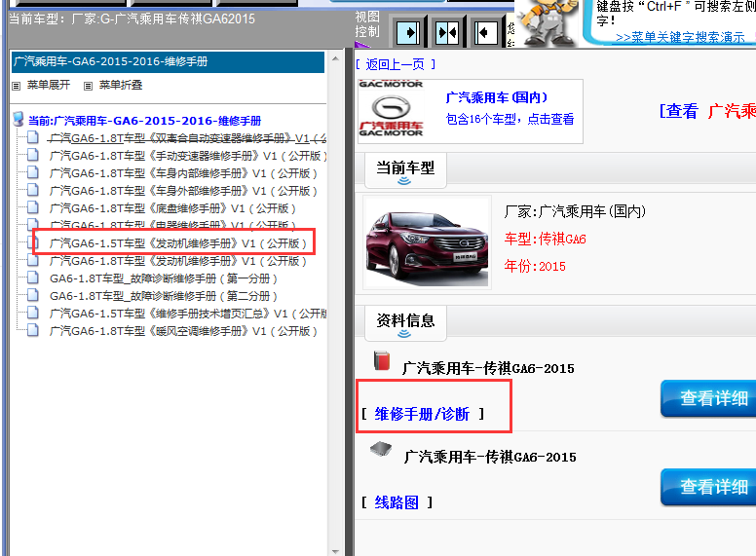The height and width of the screenshot is (556, 756).
Task: Click document icon beside 车身内部维修手册
Action: (33, 172)
